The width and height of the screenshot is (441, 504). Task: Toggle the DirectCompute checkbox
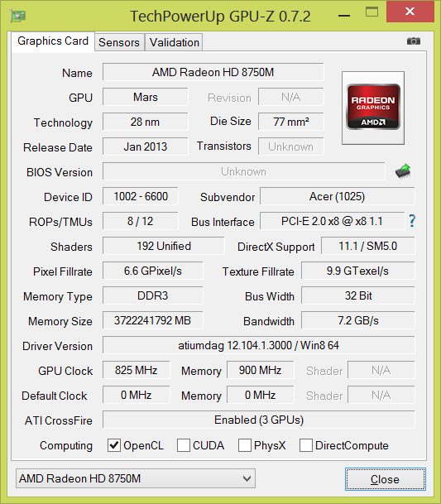tap(305, 445)
